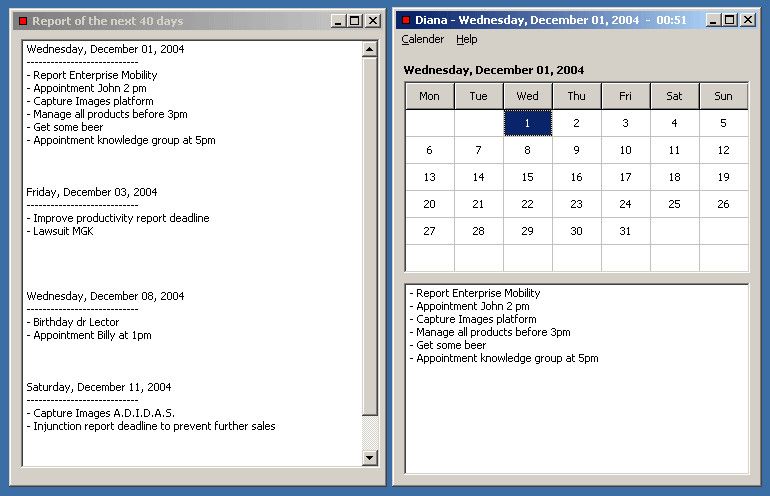
Task: Click 'Capture Images platform' in the Diana notes
Action: click(x=476, y=319)
